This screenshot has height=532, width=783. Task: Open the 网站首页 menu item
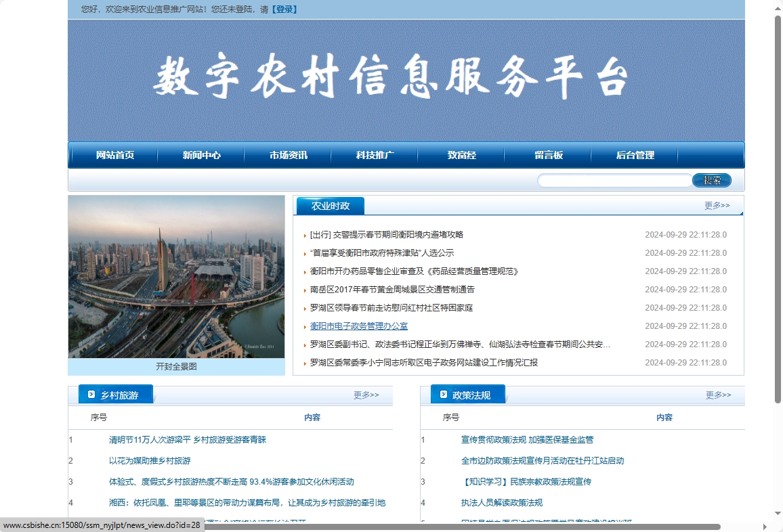point(115,155)
